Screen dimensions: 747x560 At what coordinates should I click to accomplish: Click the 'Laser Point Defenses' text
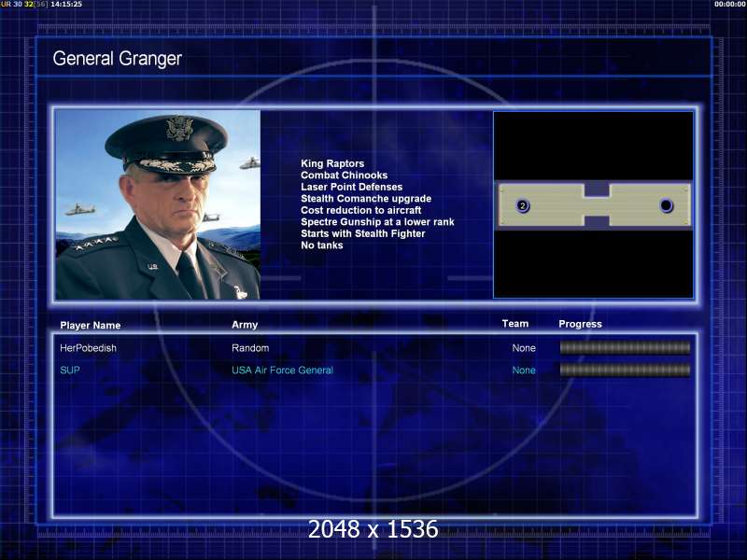pos(352,187)
